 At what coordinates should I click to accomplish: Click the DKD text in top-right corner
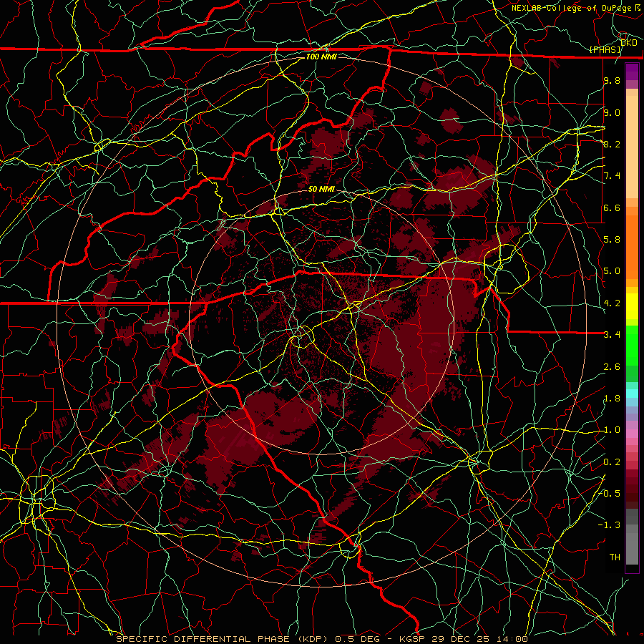pos(629,42)
